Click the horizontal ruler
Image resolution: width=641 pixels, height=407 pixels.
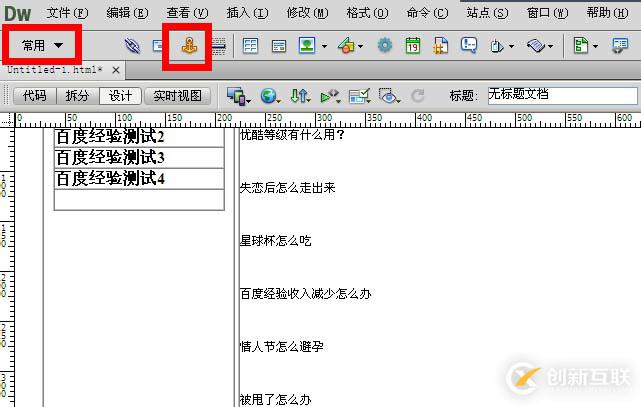coord(327,120)
